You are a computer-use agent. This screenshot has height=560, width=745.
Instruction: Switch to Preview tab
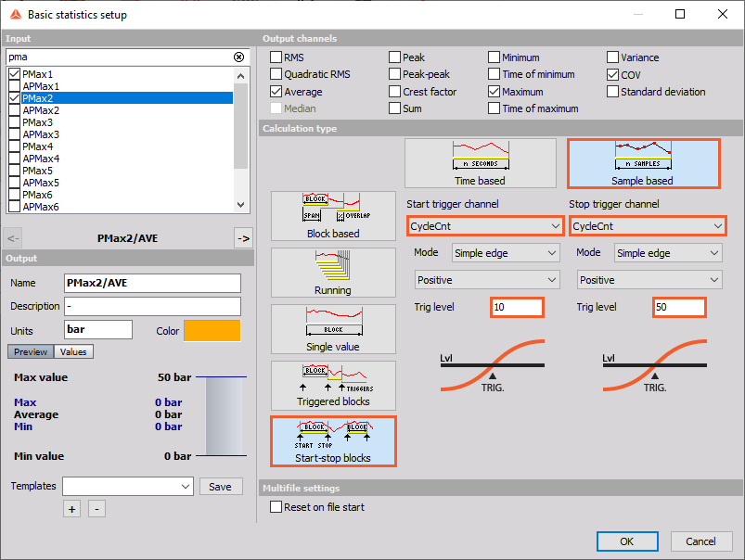pyautogui.click(x=31, y=352)
